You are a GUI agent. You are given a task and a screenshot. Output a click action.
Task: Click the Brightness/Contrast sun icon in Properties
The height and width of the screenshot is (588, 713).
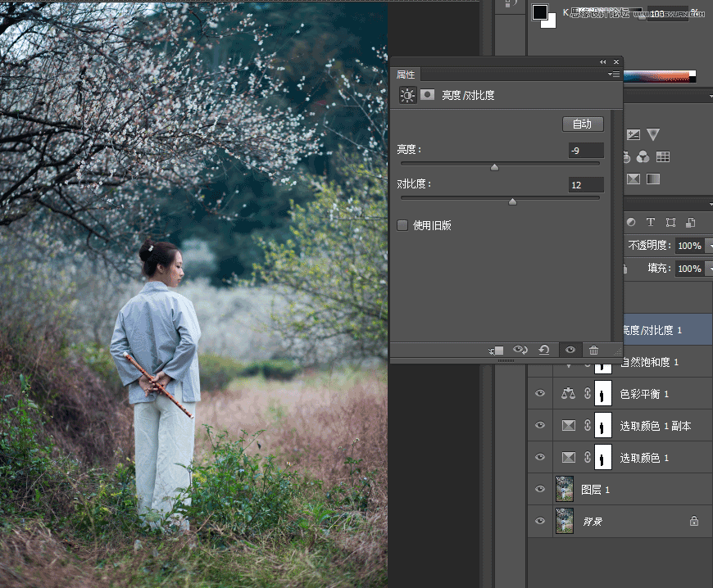[x=407, y=94]
